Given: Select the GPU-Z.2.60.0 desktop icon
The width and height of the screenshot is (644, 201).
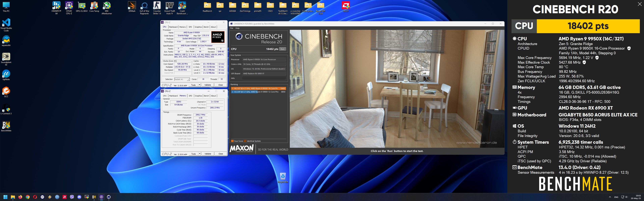Looking at the screenshot, I should click(82, 7).
